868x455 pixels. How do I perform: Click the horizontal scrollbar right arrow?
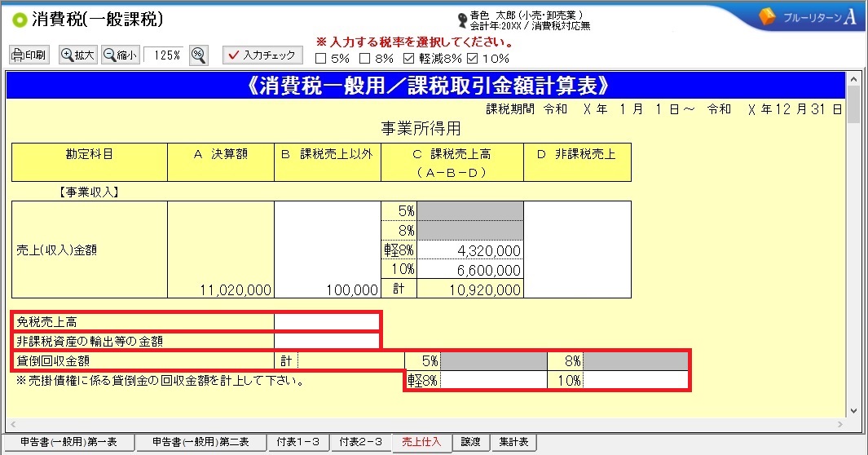click(x=839, y=425)
